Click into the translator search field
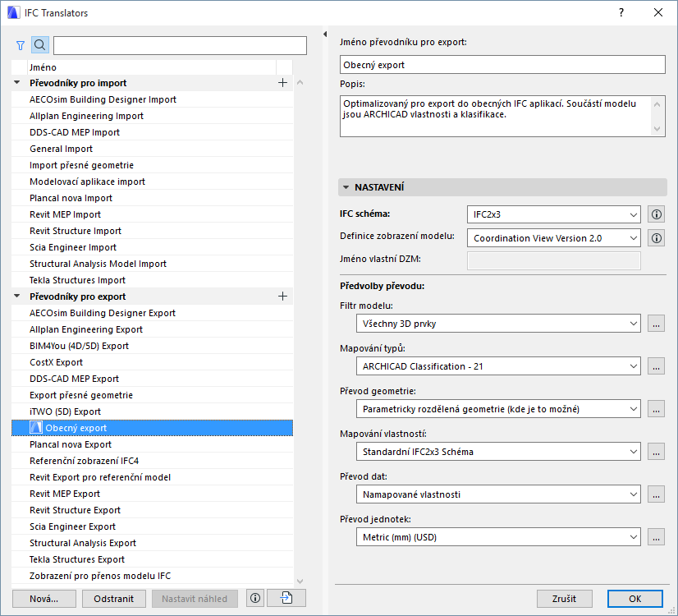Viewport: 678px width, 616px height. pyautogui.click(x=180, y=45)
